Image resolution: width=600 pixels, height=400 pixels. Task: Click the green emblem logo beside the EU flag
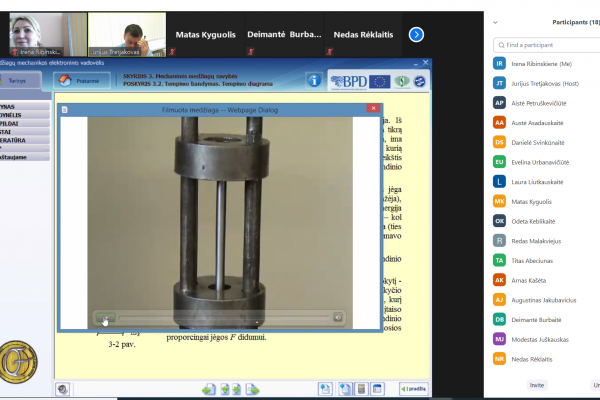click(x=402, y=82)
